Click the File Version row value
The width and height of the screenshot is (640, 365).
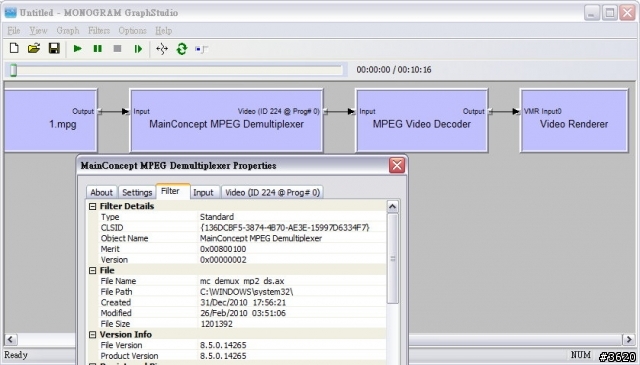pyautogui.click(x=223, y=345)
